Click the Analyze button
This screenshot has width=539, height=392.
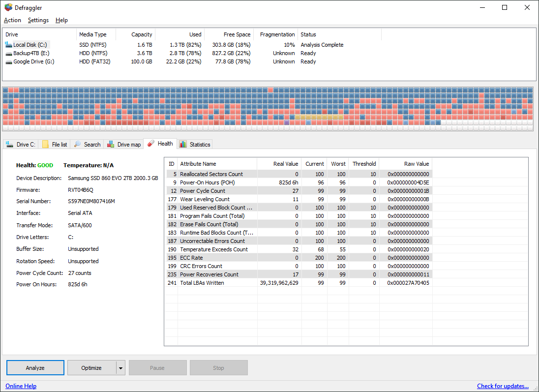coord(35,368)
